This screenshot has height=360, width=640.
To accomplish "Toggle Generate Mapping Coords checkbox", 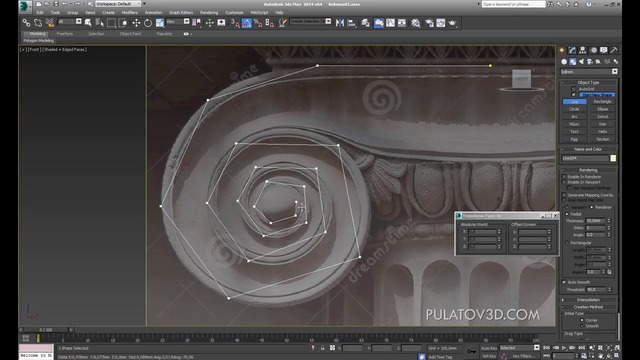I will [564, 195].
